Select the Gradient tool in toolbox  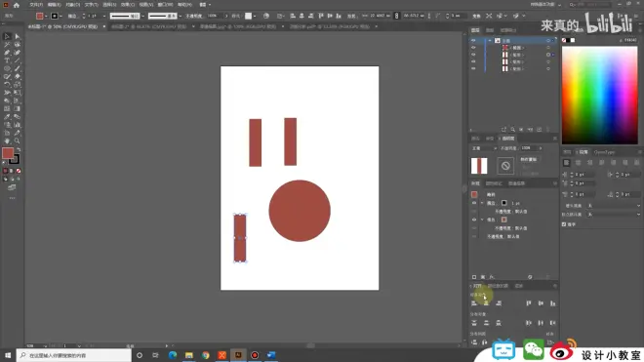(18, 109)
